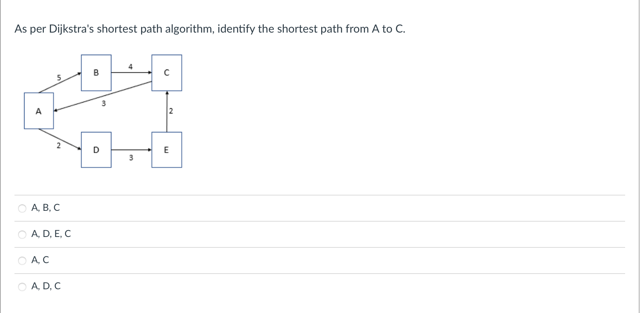
Task: Click the edge weight 3 on the C-to-A edge
Action: coord(103,104)
